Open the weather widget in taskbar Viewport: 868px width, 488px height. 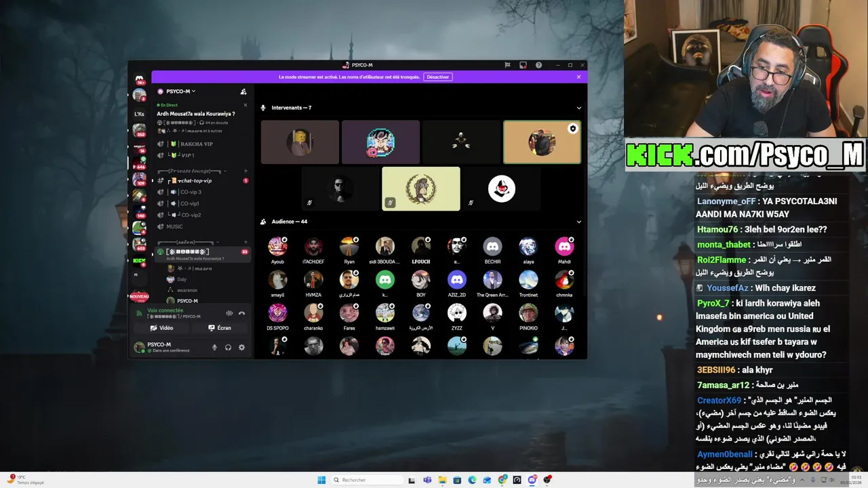click(26, 480)
